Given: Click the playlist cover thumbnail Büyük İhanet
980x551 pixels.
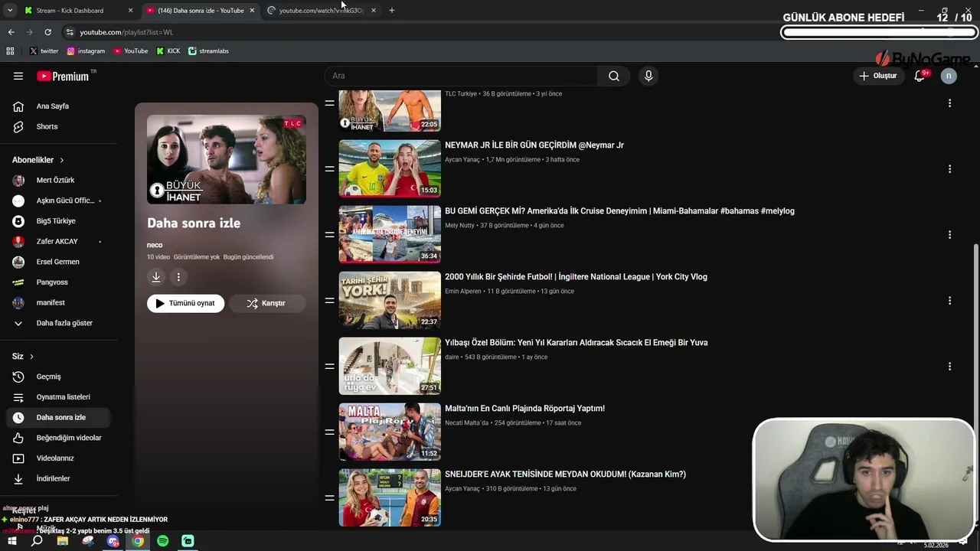Looking at the screenshot, I should pos(227,159).
